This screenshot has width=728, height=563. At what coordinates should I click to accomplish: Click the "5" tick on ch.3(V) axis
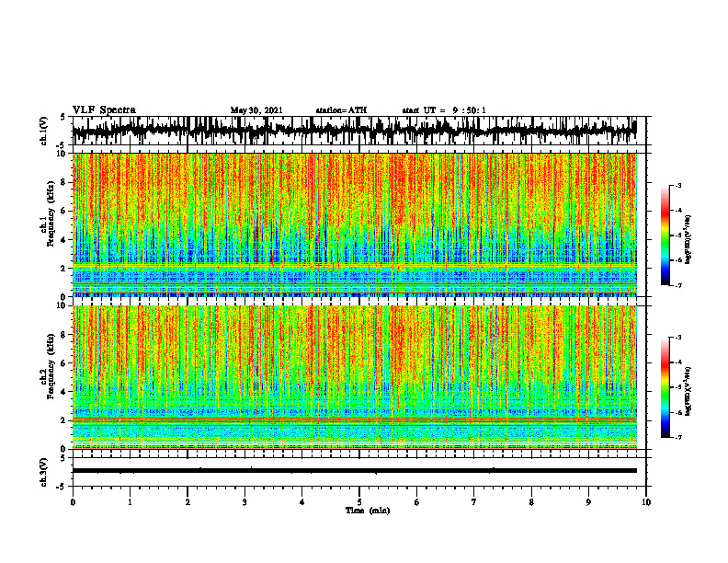coord(63,458)
